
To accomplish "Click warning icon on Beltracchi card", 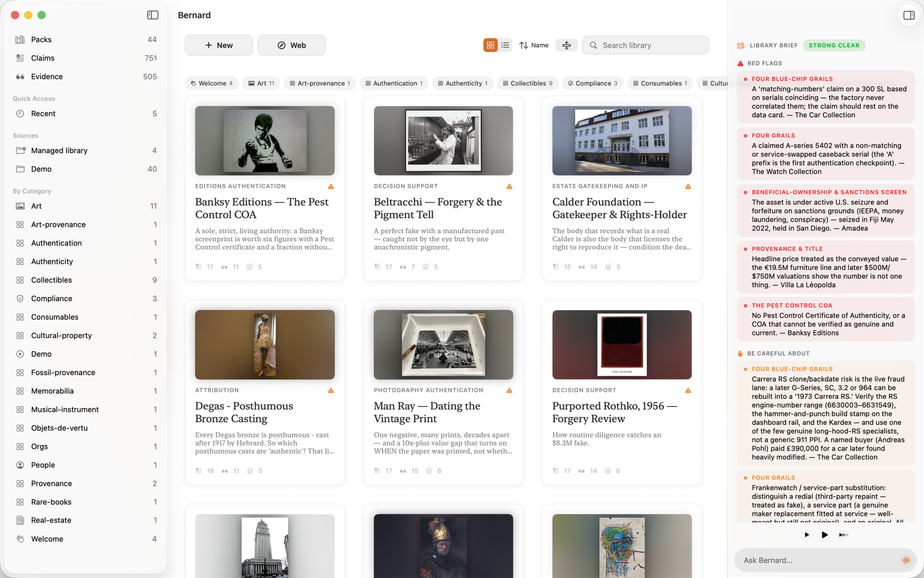I will pos(509,186).
